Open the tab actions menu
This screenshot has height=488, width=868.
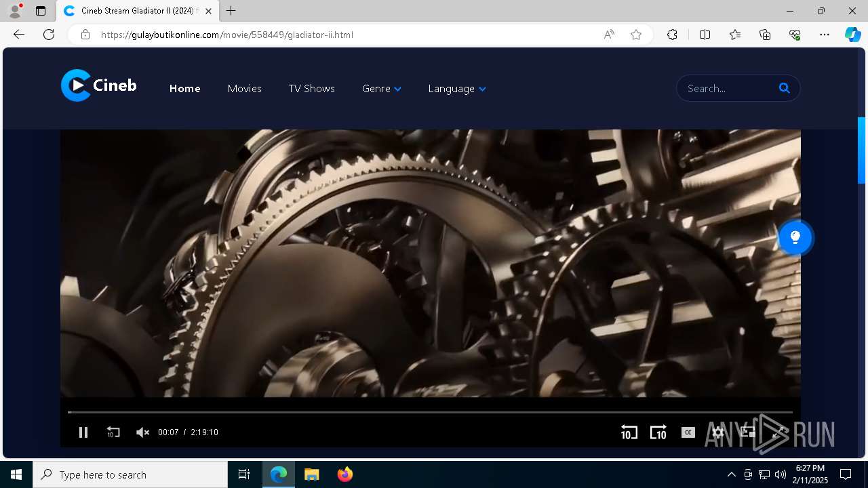pyautogui.click(x=41, y=11)
